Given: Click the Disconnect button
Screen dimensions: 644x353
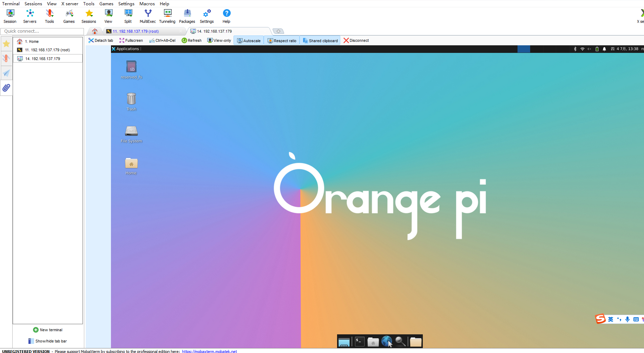Looking at the screenshot, I should [356, 40].
